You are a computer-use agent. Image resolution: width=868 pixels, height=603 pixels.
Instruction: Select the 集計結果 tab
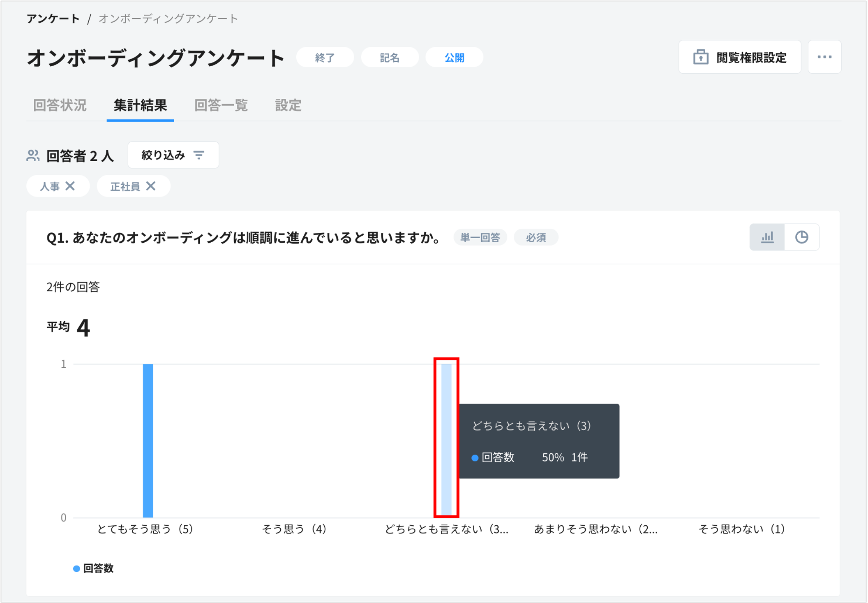140,106
